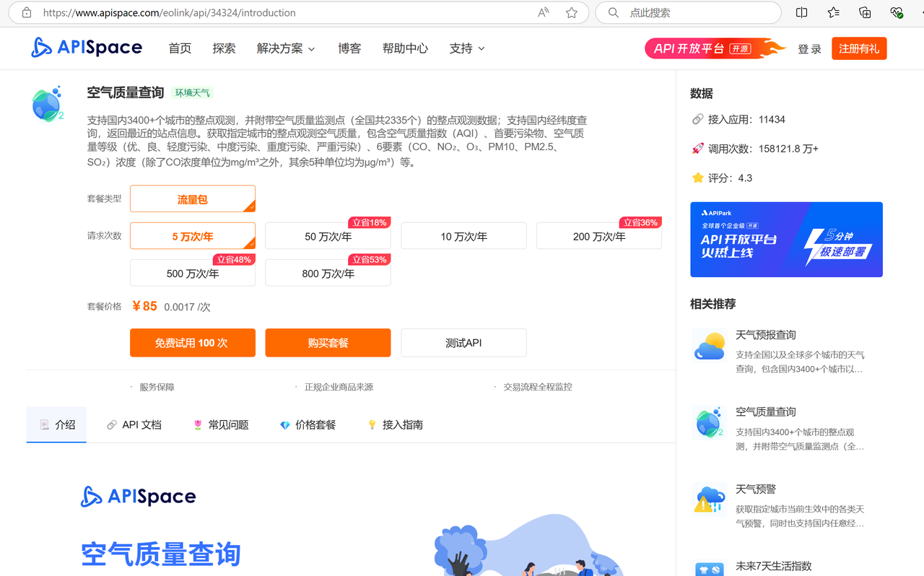Screen dimensions: 924x576
Task: Open 帮助中心 from the navigation menu
Action: click(x=405, y=48)
